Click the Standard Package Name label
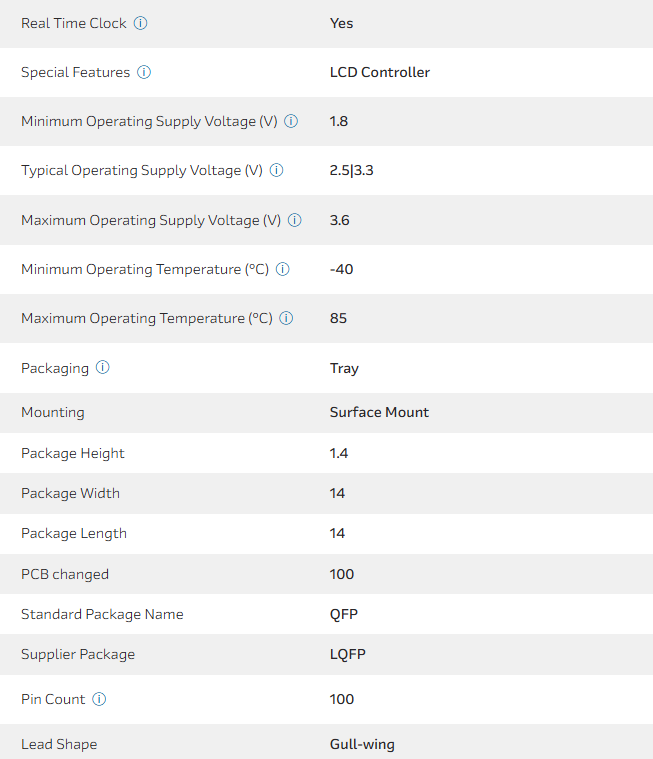 [x=102, y=614]
